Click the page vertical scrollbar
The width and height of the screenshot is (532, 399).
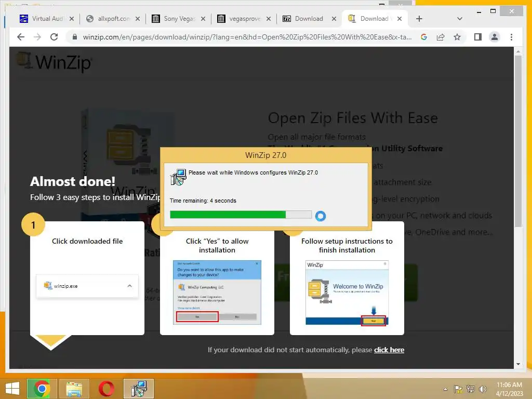518,141
